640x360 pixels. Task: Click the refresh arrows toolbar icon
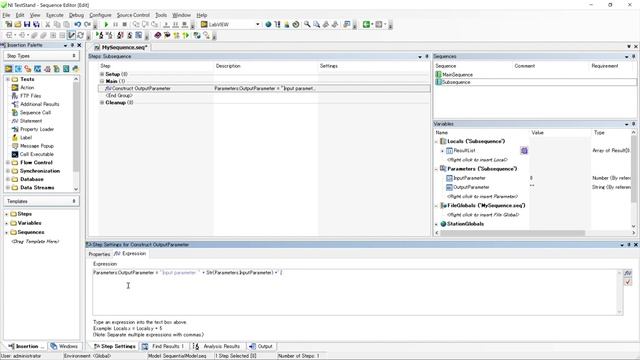[81, 36]
